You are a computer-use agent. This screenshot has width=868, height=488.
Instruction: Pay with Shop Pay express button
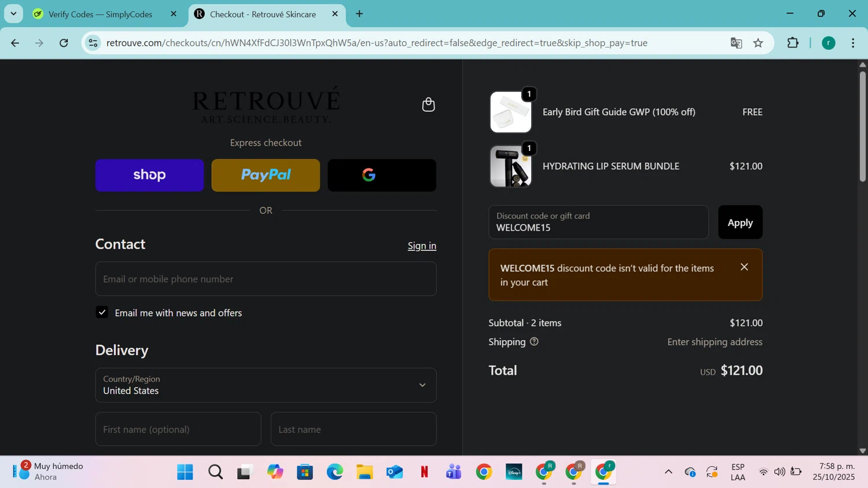[x=149, y=175]
